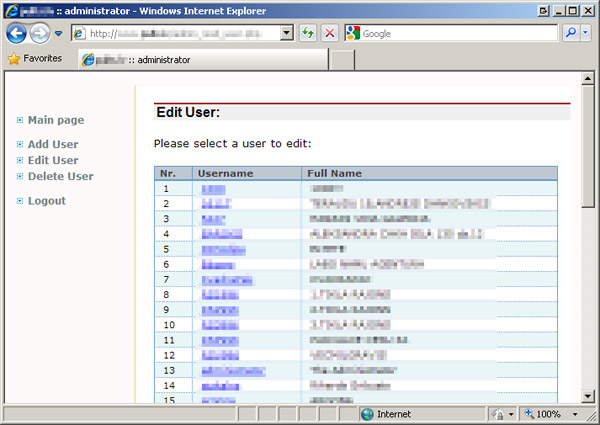Click the zoom level magnifier icon
The height and width of the screenshot is (425, 600).
(529, 414)
